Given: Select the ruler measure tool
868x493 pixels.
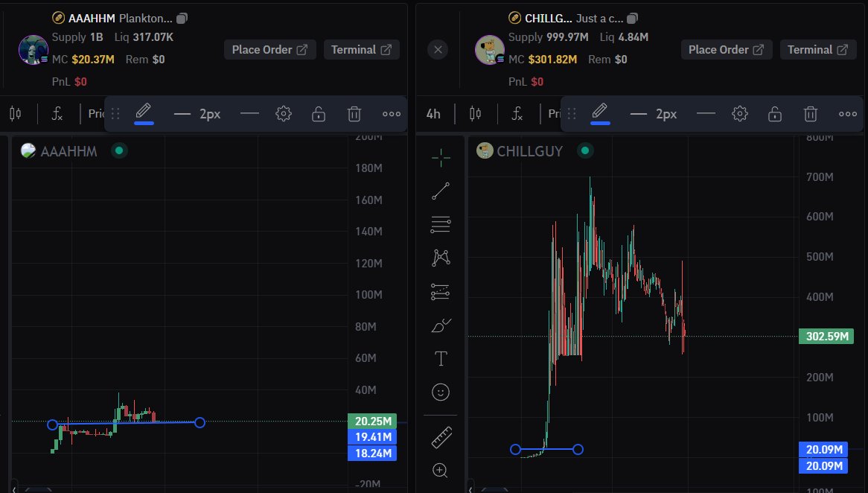Looking at the screenshot, I should (441, 437).
